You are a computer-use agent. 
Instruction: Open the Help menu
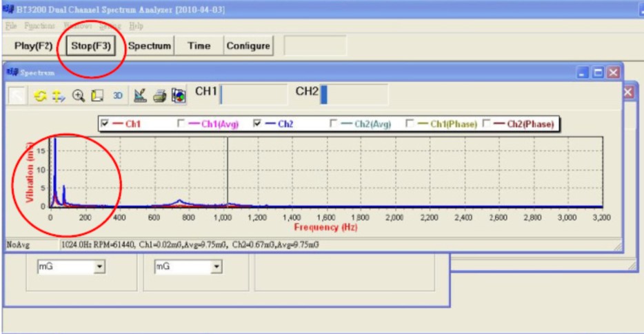coord(137,26)
